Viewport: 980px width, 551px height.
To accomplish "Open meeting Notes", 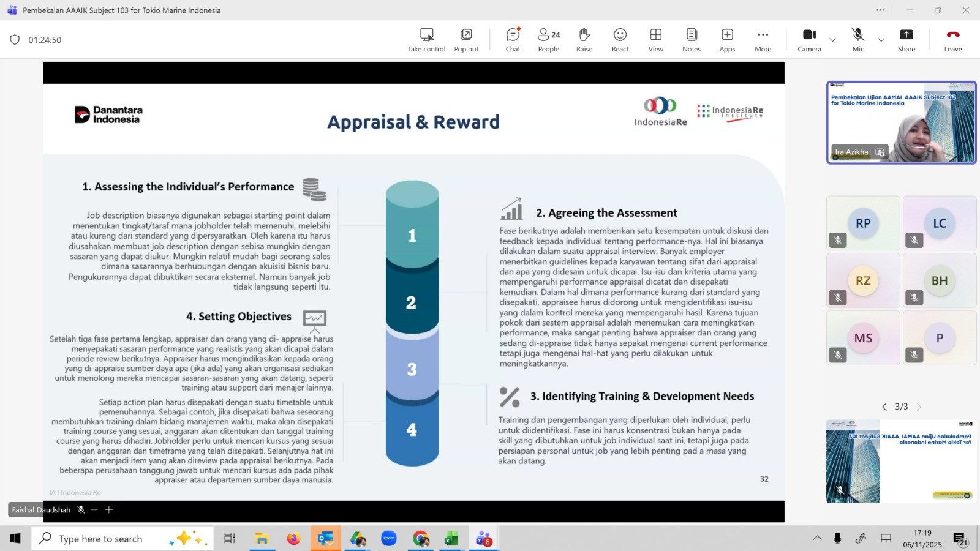I will click(x=692, y=40).
